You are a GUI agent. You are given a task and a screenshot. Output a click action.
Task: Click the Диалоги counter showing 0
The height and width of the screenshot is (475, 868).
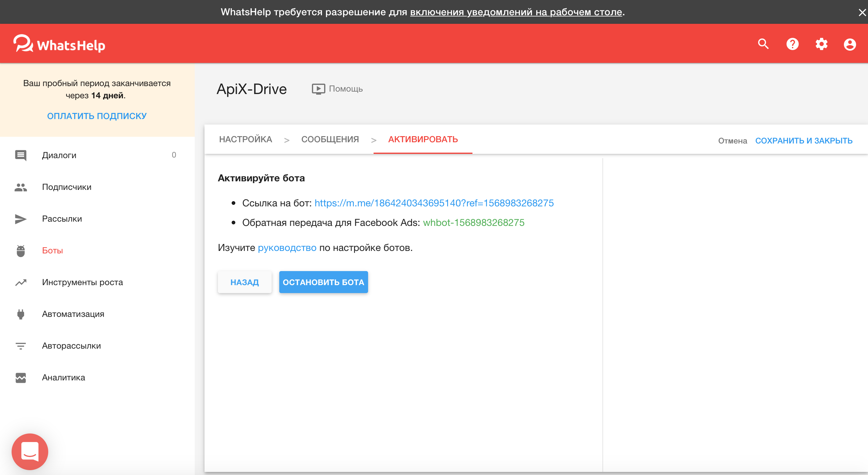pos(174,155)
